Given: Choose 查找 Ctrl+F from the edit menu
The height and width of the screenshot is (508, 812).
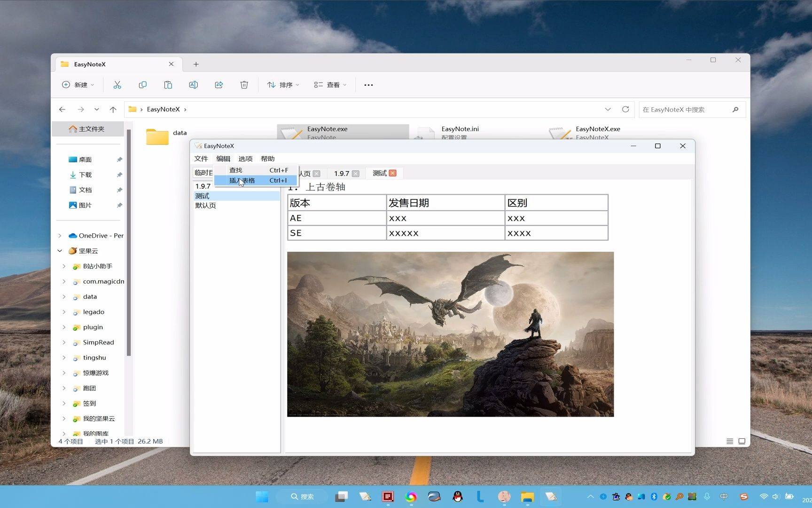Looking at the screenshot, I should tap(256, 170).
